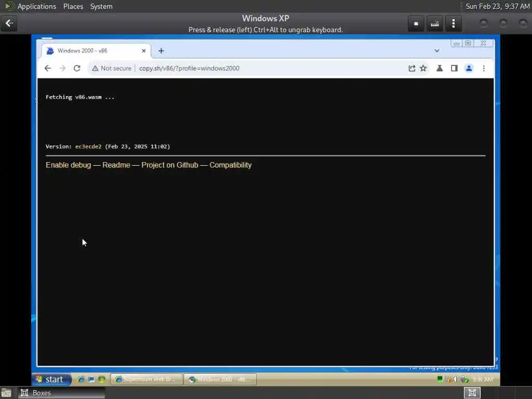Click the third quick launch icon
The image size is (532, 399).
pos(101,379)
